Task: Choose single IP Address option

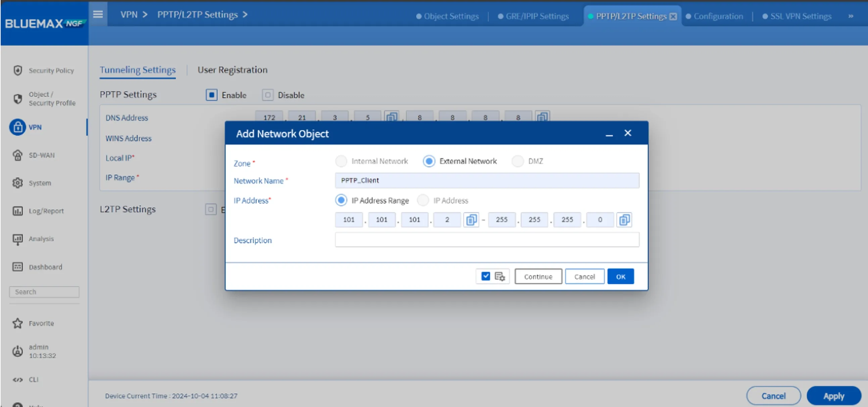Action: [x=423, y=200]
